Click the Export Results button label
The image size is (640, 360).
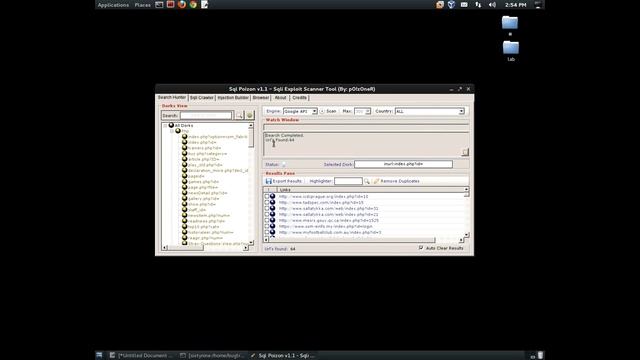[287, 181]
